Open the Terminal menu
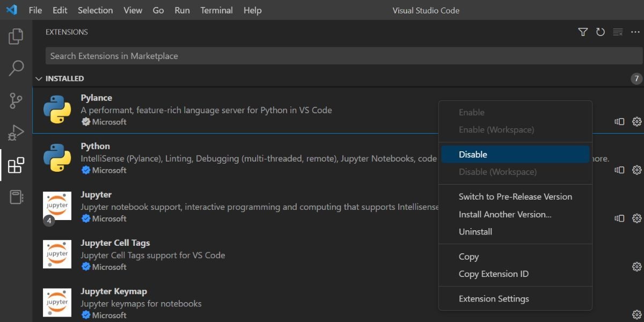Screen dimensions: 644x322 pyautogui.click(x=218, y=10)
